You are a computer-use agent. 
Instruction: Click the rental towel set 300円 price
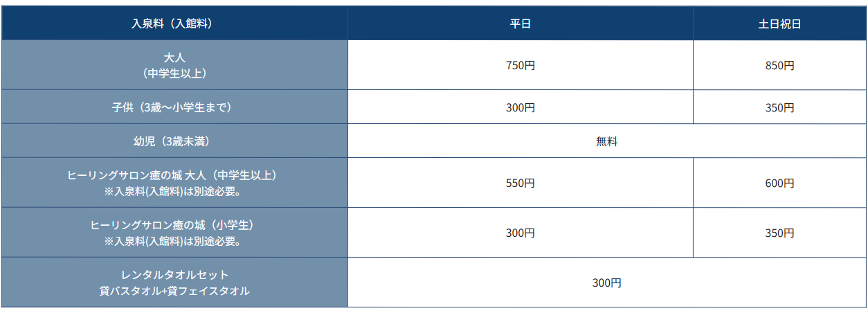[606, 283]
